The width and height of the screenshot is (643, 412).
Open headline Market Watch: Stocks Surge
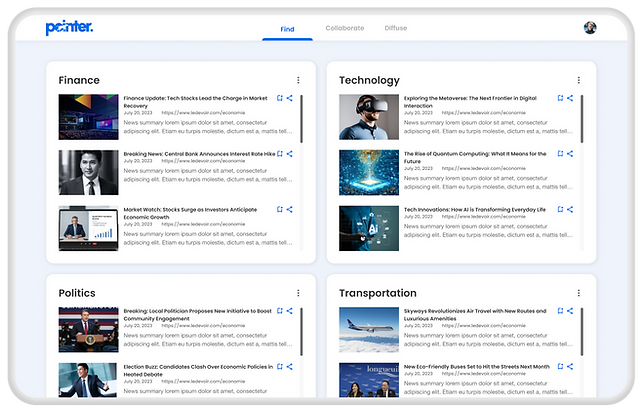click(190, 213)
